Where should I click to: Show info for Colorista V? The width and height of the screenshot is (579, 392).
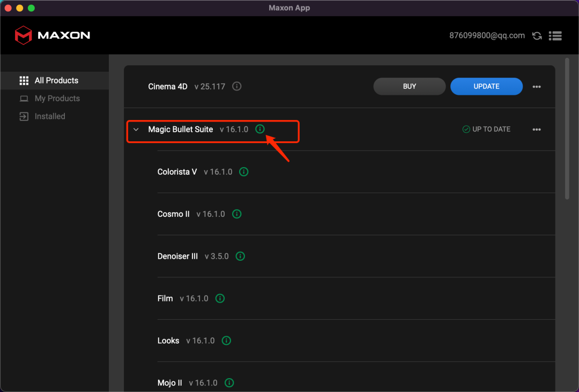coord(243,172)
